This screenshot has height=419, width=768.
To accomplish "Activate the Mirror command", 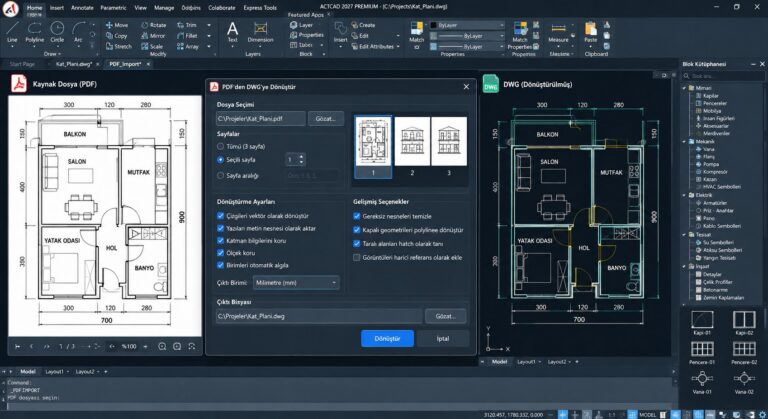I will 153,36.
